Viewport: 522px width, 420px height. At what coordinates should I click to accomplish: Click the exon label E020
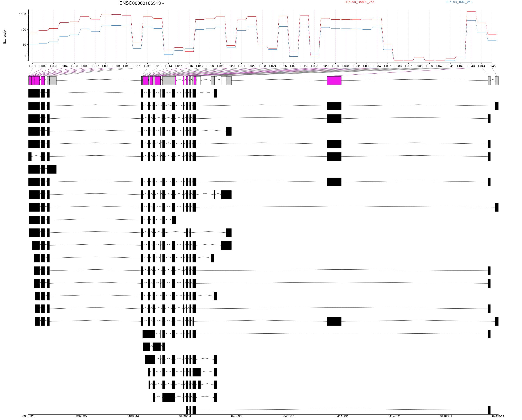coord(231,66)
